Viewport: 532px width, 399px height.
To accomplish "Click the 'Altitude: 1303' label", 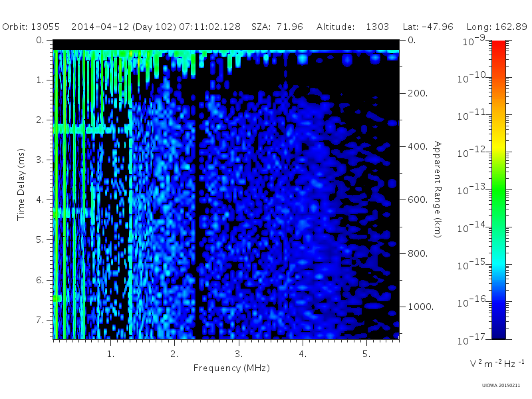I will 352,27.
